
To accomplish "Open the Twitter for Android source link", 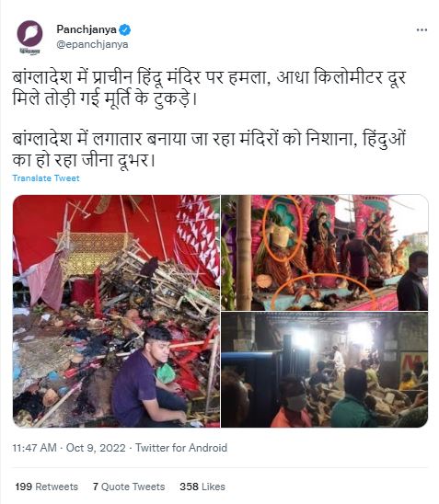I will [x=181, y=448].
